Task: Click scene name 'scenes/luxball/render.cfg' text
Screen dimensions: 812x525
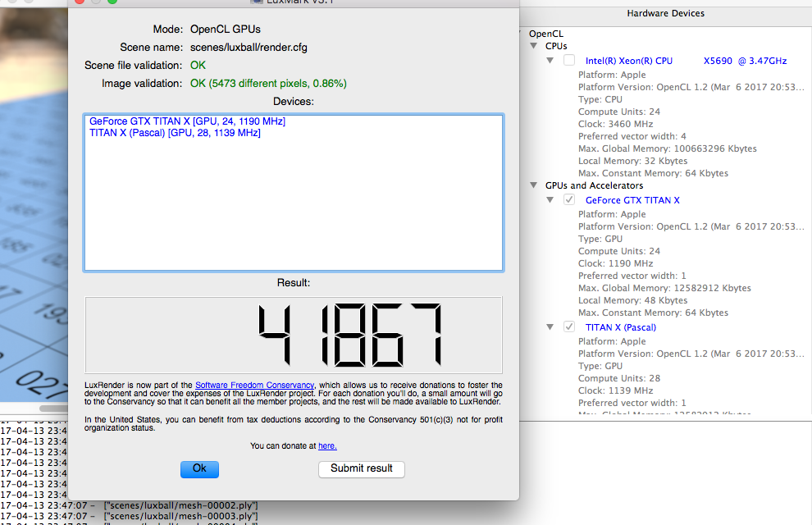Action: [x=249, y=48]
